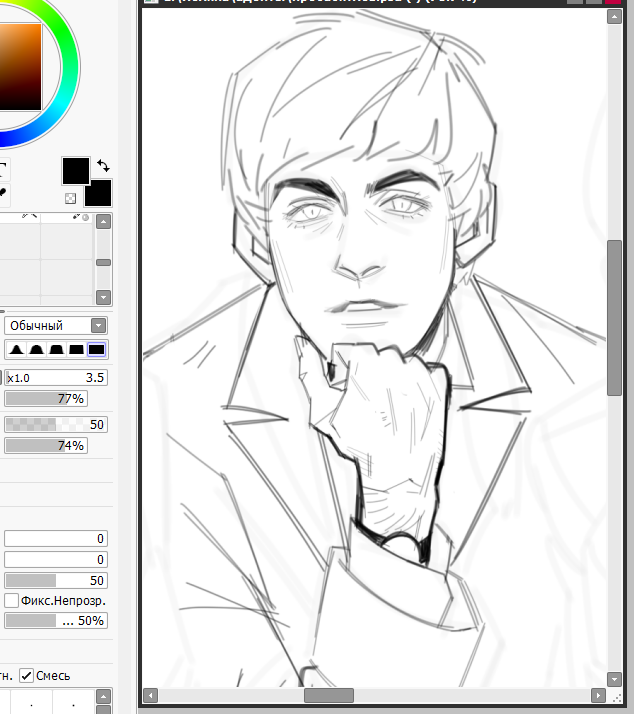Adjust the slider showing 50 above Фикс.Непрозр.
The image size is (634, 714).
coord(56,581)
